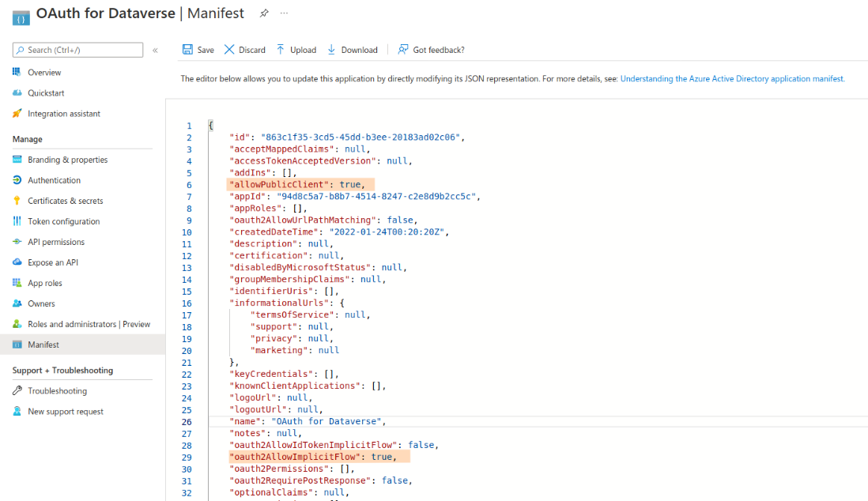Focus the Search (Ctrl+/) field
Screen dimensions: 868x501
click(x=77, y=50)
